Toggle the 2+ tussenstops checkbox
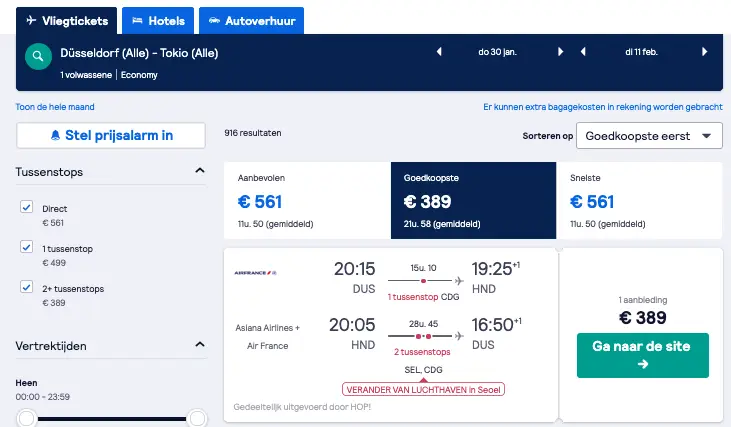 (27, 287)
